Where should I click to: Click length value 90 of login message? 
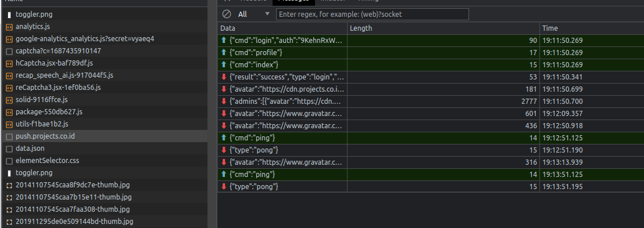click(533, 40)
